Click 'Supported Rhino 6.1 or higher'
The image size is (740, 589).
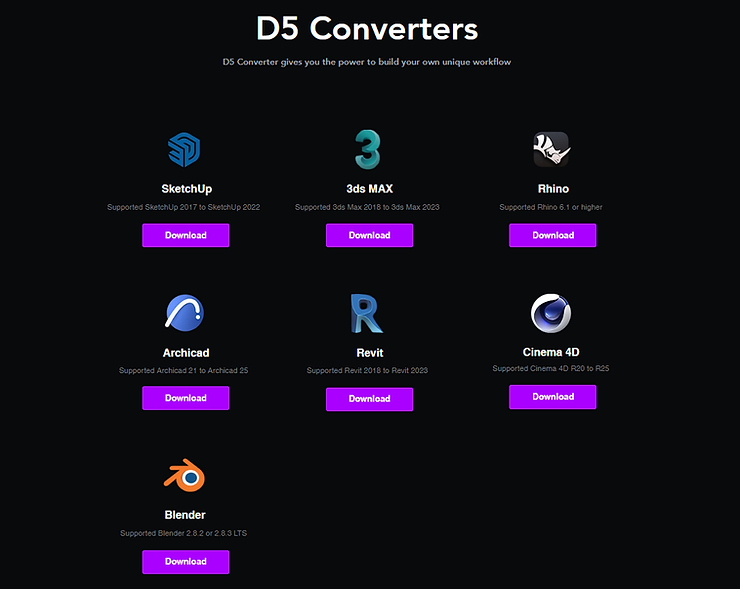tap(551, 207)
